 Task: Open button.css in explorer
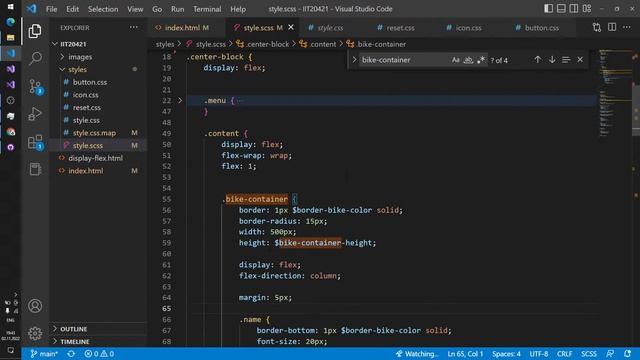tap(98, 82)
